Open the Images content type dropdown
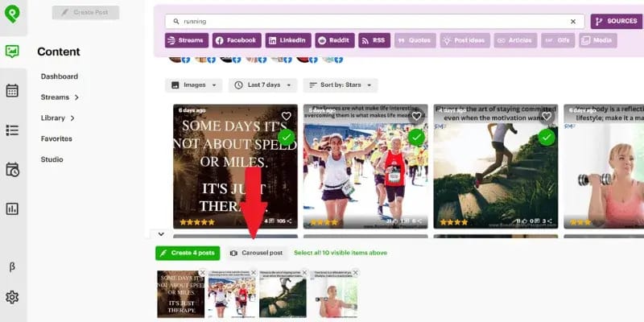The height and width of the screenshot is (322, 644). tap(193, 85)
